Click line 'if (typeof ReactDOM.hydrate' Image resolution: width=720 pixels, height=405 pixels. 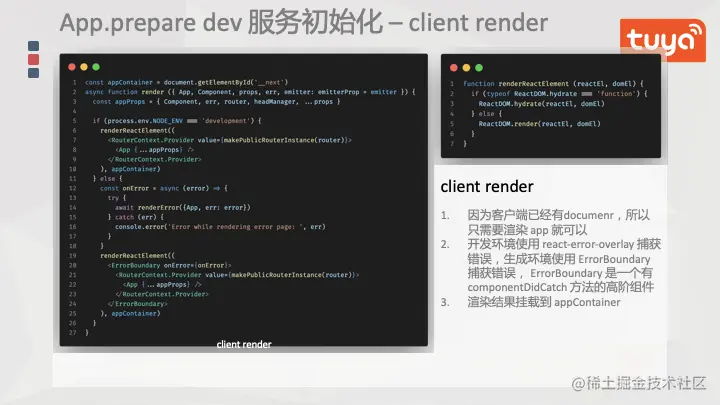tap(559, 94)
